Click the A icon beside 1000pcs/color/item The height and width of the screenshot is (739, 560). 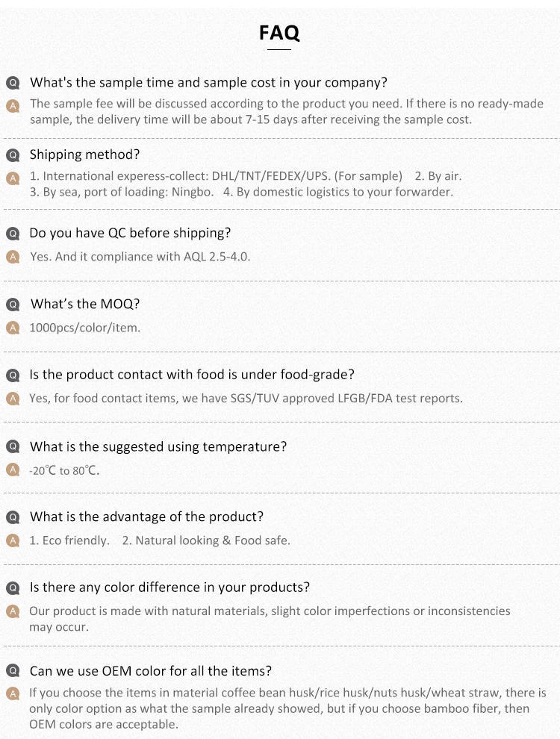pyautogui.click(x=12, y=328)
